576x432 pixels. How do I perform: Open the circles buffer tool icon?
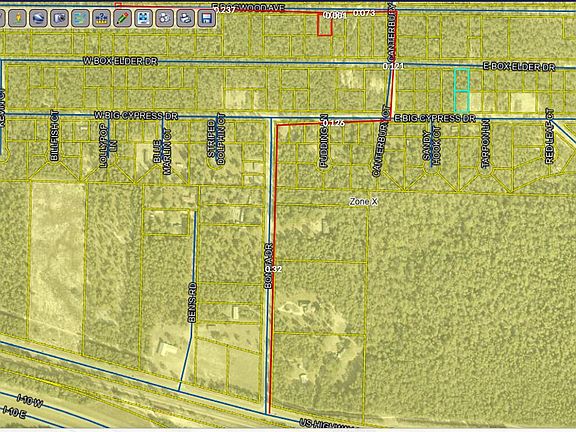(164, 18)
